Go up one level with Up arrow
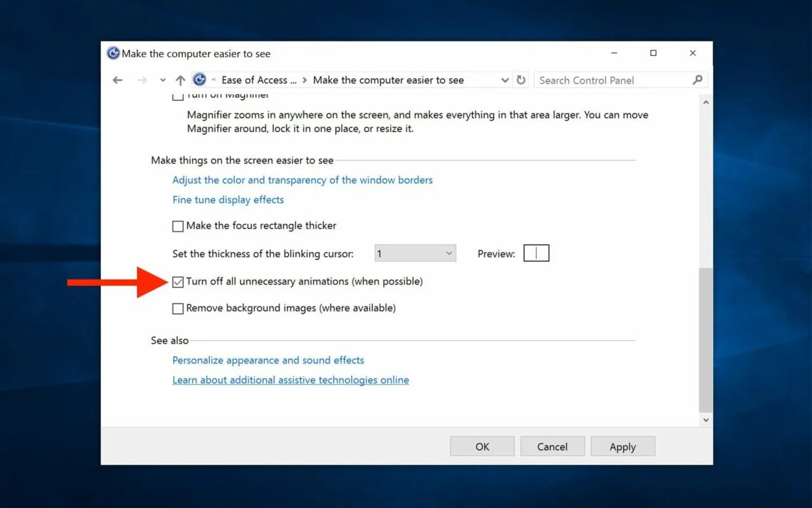 pos(181,80)
